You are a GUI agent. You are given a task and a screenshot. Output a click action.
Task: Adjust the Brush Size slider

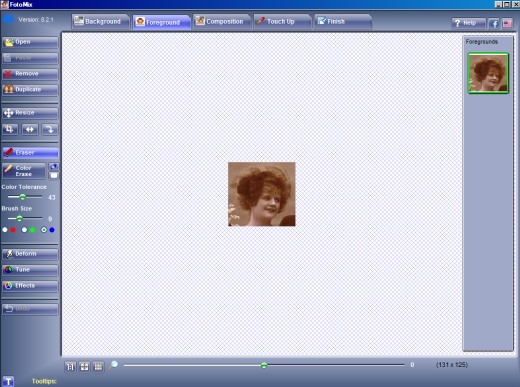[x=19, y=219]
